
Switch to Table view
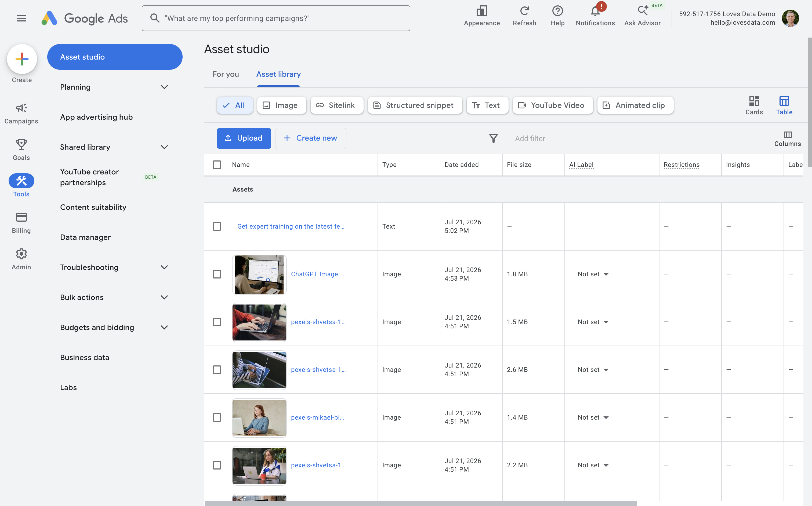coord(784,105)
